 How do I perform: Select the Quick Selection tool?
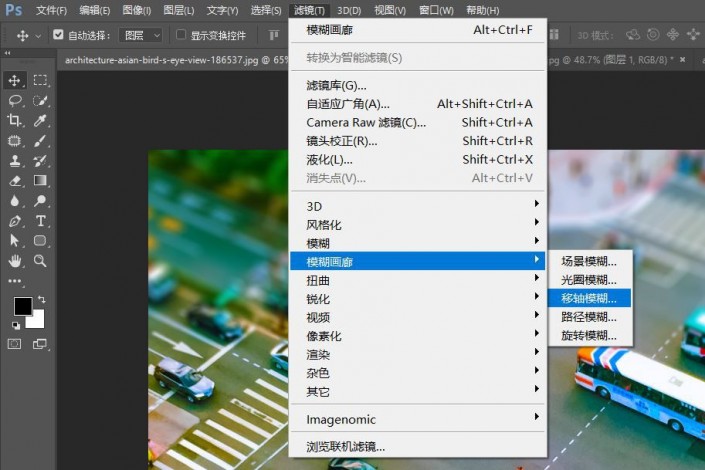(40, 100)
